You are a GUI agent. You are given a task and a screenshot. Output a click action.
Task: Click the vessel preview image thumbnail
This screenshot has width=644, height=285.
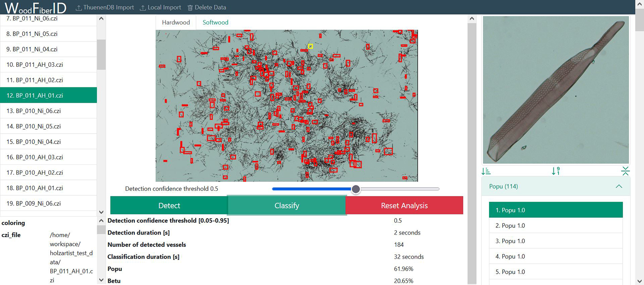pyautogui.click(x=555, y=90)
